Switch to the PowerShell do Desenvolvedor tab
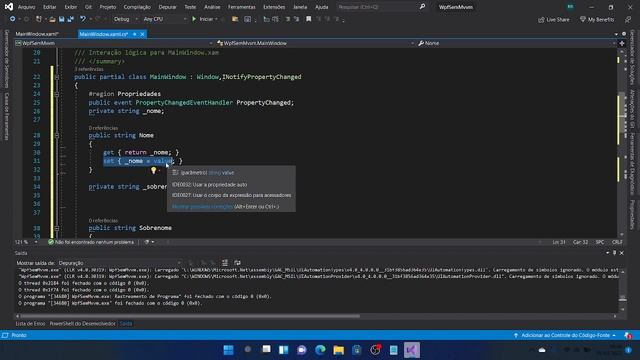 pyautogui.click(x=82, y=324)
